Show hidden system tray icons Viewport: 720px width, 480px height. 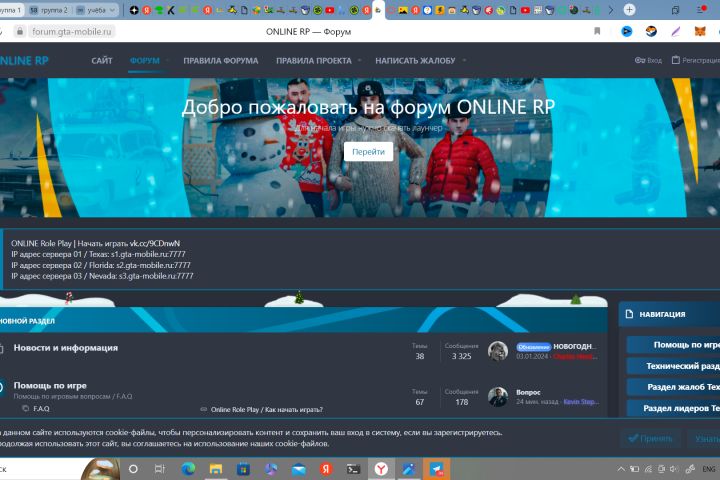click(621, 469)
